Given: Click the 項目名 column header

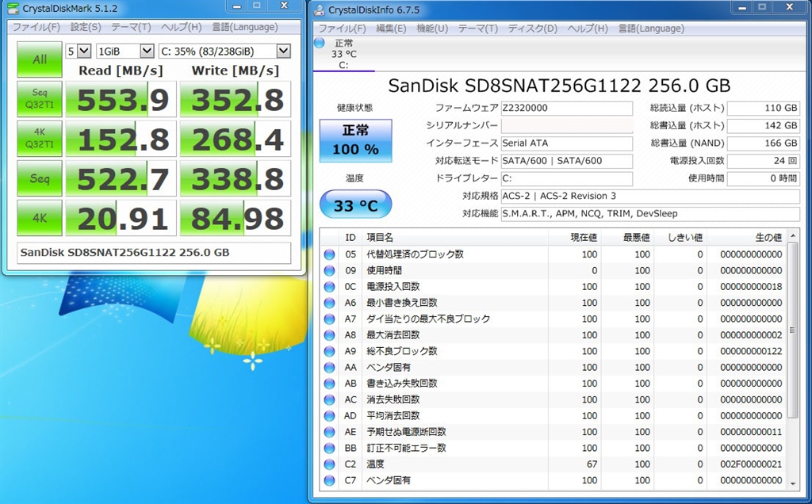Looking at the screenshot, I should [x=454, y=237].
